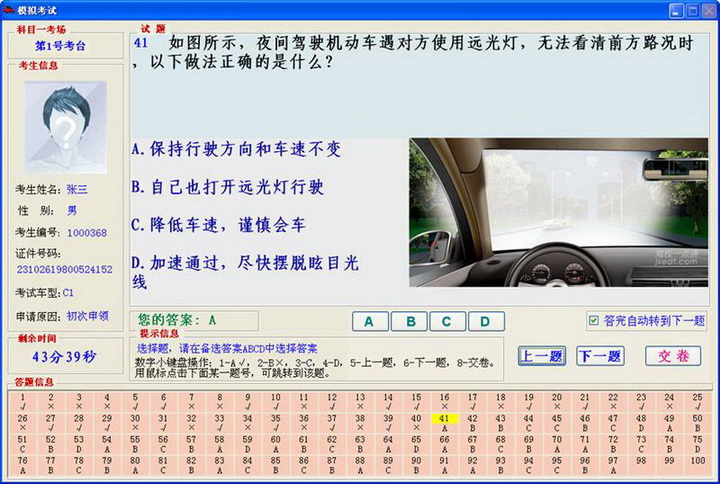Go to next question with 下一题

click(x=600, y=356)
